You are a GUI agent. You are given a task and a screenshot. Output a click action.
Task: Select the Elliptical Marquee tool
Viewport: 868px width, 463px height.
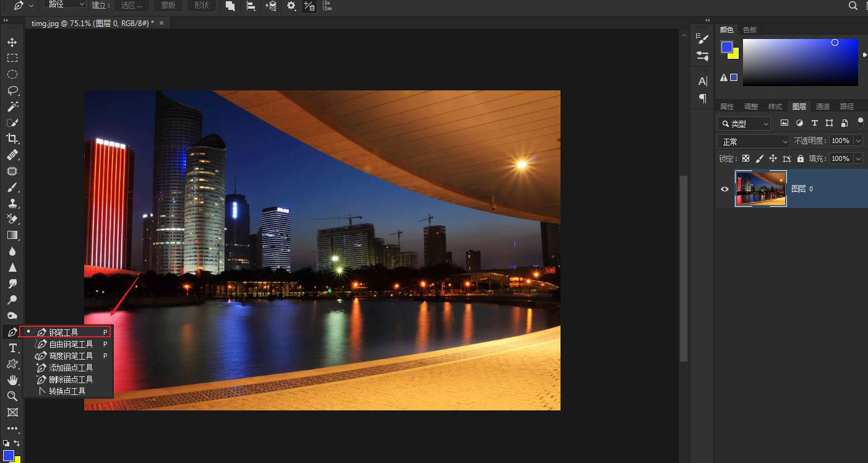pyautogui.click(x=12, y=74)
